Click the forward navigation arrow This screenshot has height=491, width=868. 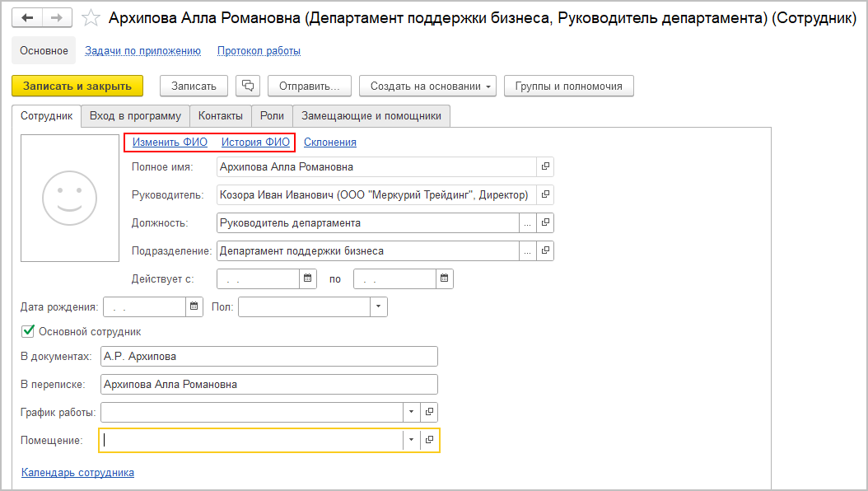pos(56,17)
